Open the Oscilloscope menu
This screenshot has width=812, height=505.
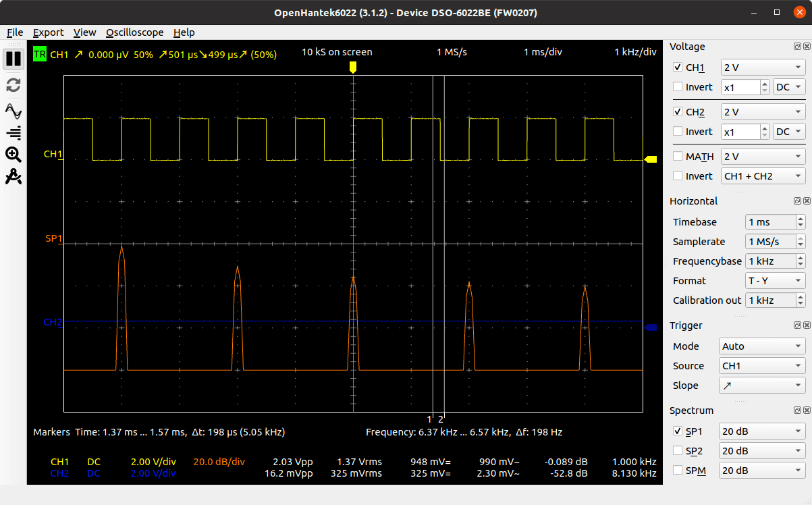[134, 32]
